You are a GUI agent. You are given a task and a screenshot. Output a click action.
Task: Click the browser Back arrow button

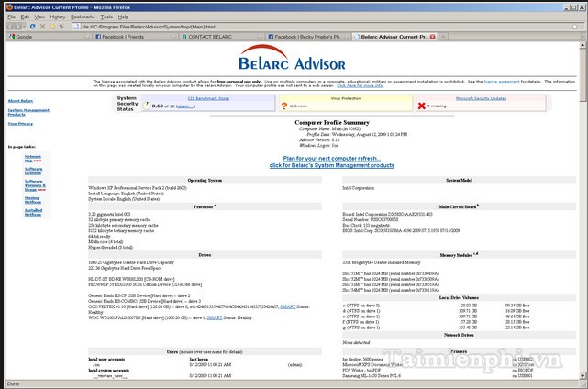[x=11, y=27]
